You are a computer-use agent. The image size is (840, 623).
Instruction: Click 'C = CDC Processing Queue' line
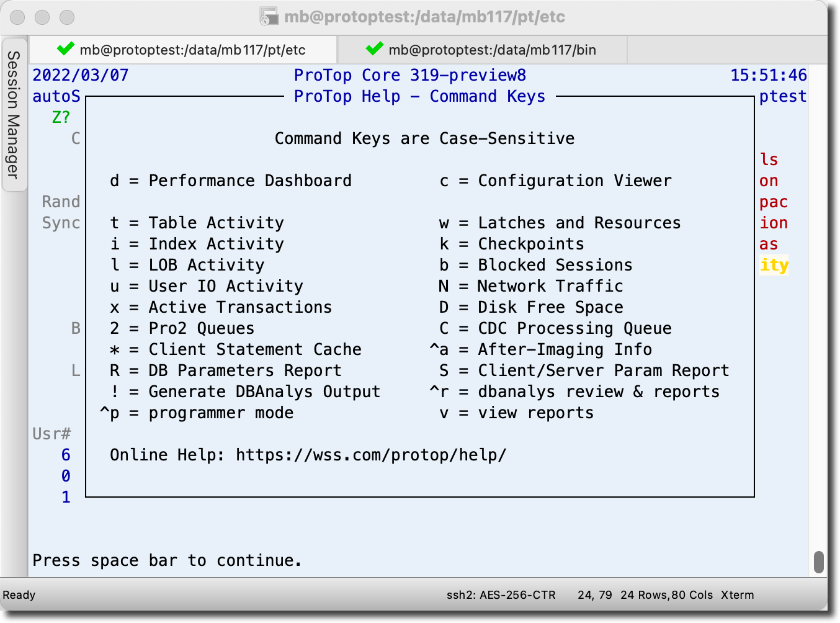tap(555, 329)
